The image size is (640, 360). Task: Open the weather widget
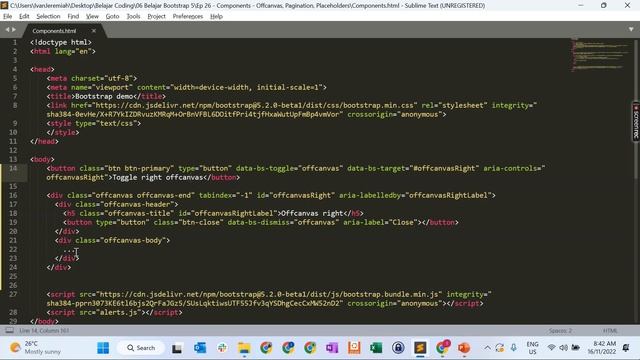36,348
